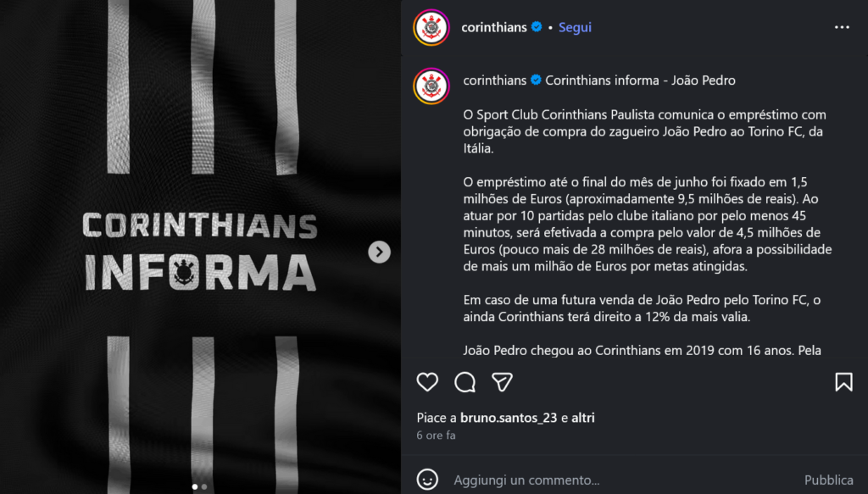Viewport: 868px width, 494px height.
Task: Like the post with the heart icon
Action: click(427, 382)
